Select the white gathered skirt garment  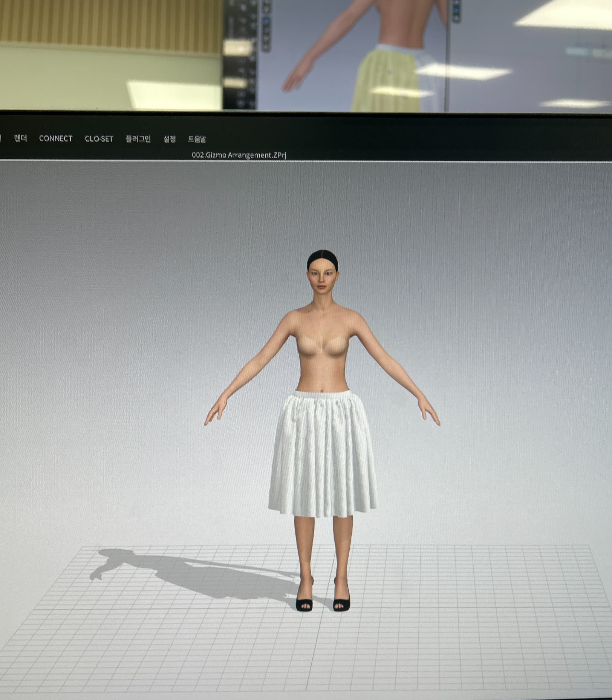(x=323, y=458)
